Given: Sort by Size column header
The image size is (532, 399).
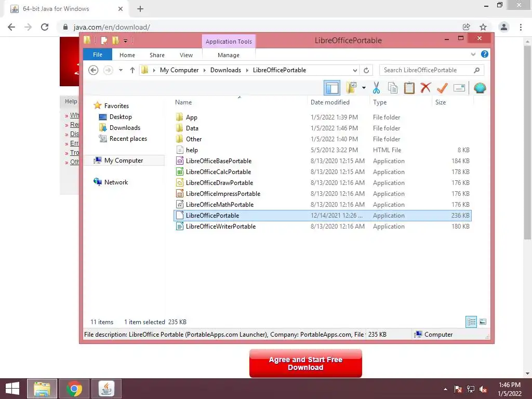Looking at the screenshot, I should coord(441,102).
